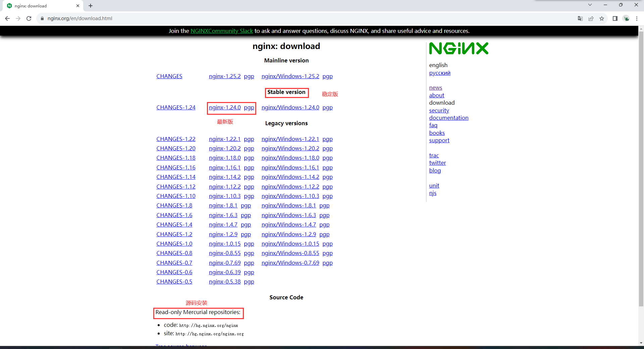Image resolution: width=644 pixels, height=349 pixels.
Task: Click the code URL http://hg.nginx.org/nginx
Action: click(209, 326)
